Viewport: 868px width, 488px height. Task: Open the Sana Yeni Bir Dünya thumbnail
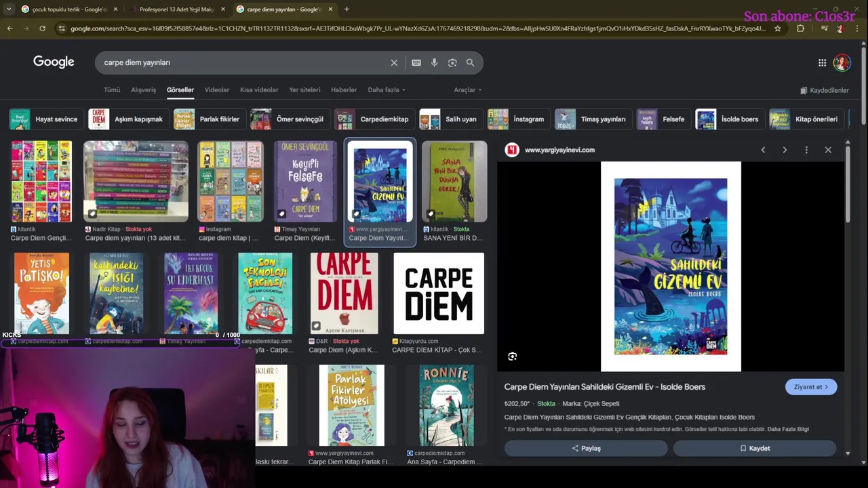tap(454, 182)
